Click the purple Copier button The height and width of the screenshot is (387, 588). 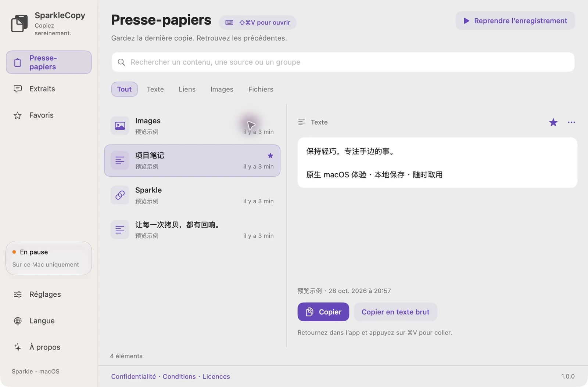(x=323, y=312)
